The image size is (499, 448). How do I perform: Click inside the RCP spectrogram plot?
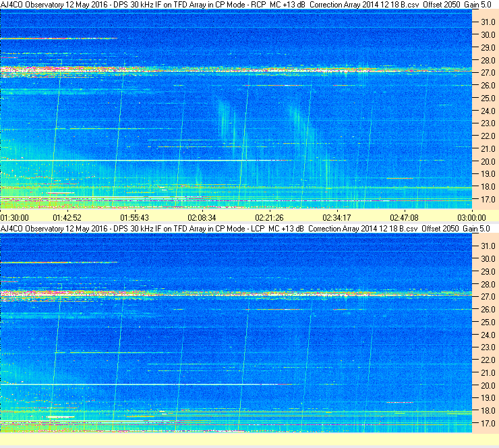pyautogui.click(x=236, y=109)
